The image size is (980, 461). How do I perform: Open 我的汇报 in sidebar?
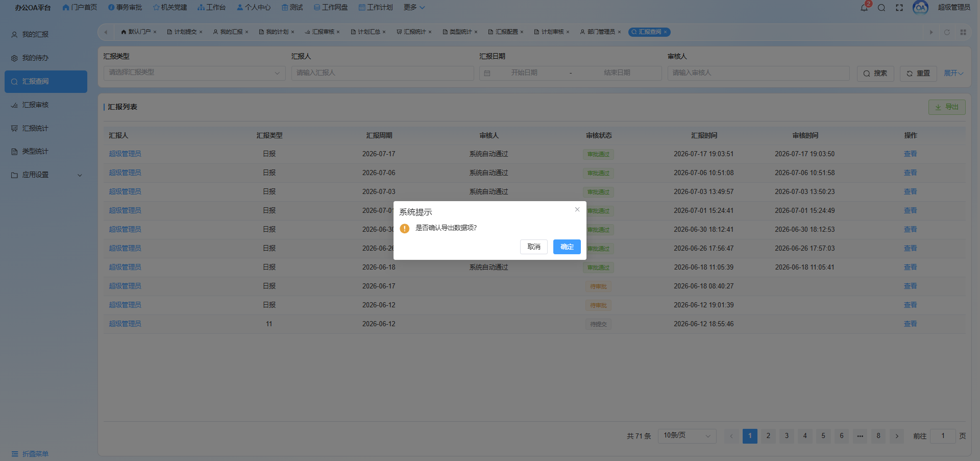pyautogui.click(x=46, y=34)
